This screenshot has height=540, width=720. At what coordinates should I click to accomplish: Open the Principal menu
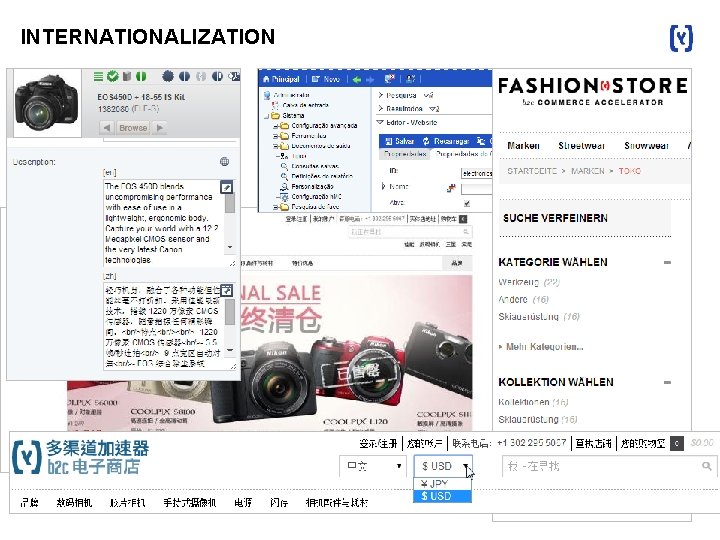(x=281, y=79)
